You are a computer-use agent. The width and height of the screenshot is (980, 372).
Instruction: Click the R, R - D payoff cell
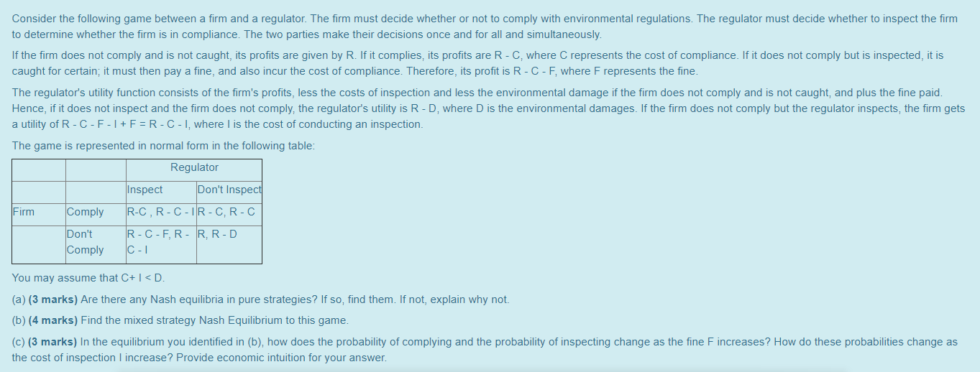coord(229,242)
